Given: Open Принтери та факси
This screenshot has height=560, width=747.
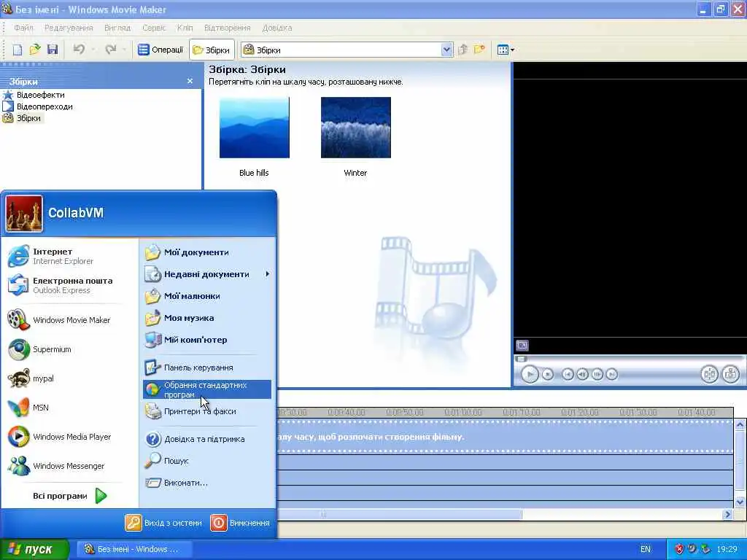Looking at the screenshot, I should [x=207, y=411].
